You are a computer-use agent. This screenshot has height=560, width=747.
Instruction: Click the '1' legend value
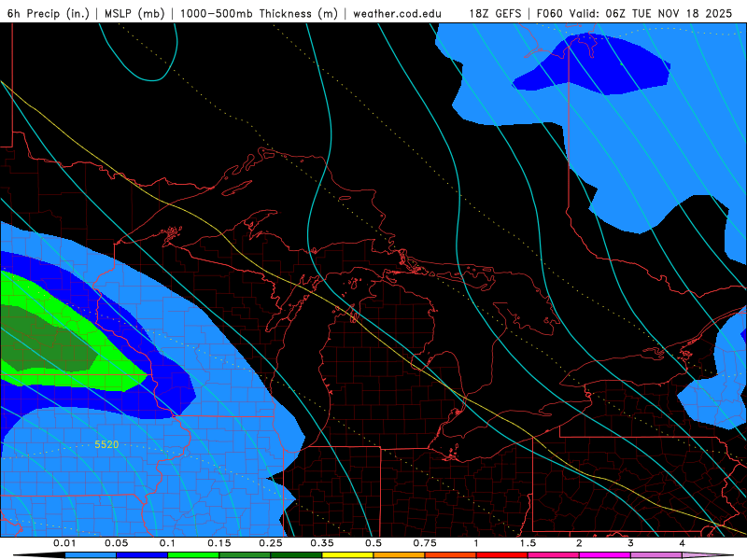tap(476, 543)
